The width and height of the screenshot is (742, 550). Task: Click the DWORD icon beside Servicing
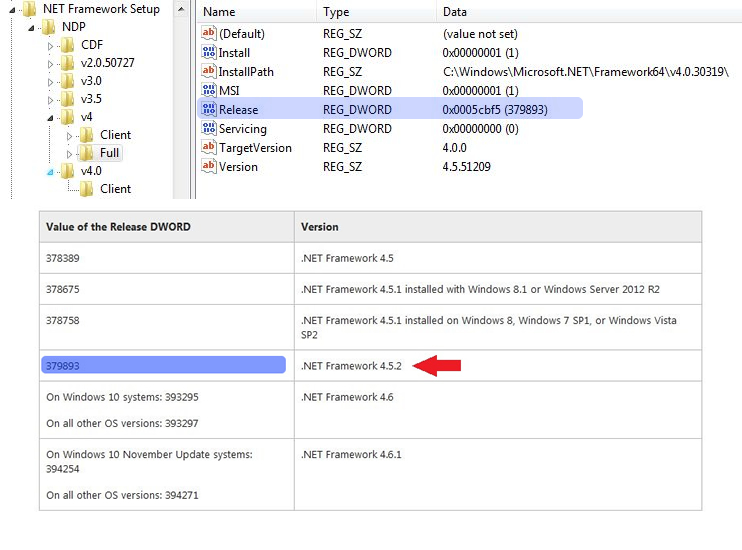coord(209,128)
